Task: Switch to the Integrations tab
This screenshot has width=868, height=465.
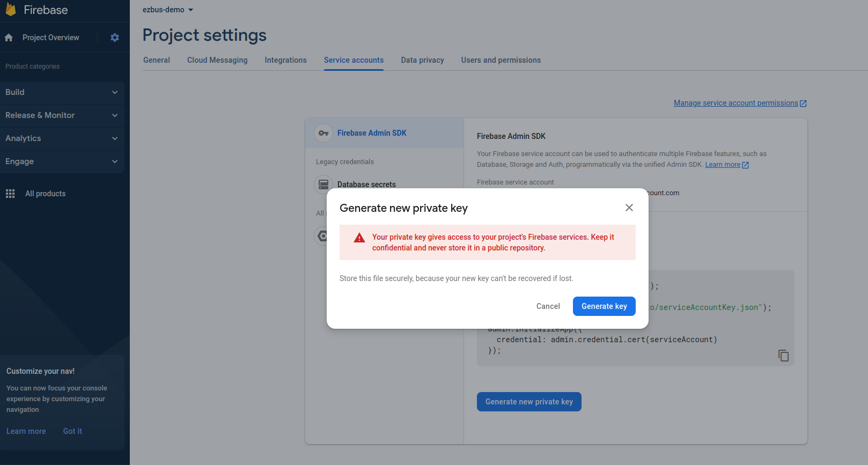Action: 285,60
